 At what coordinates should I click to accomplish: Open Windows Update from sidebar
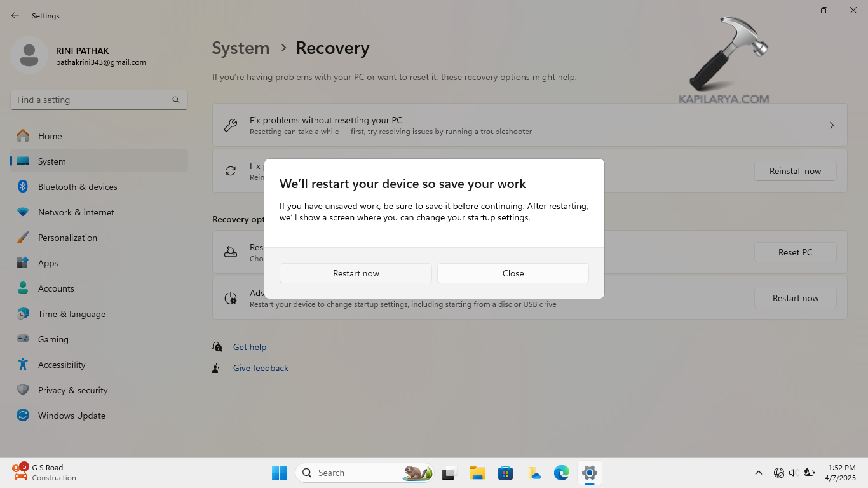pyautogui.click(x=71, y=416)
